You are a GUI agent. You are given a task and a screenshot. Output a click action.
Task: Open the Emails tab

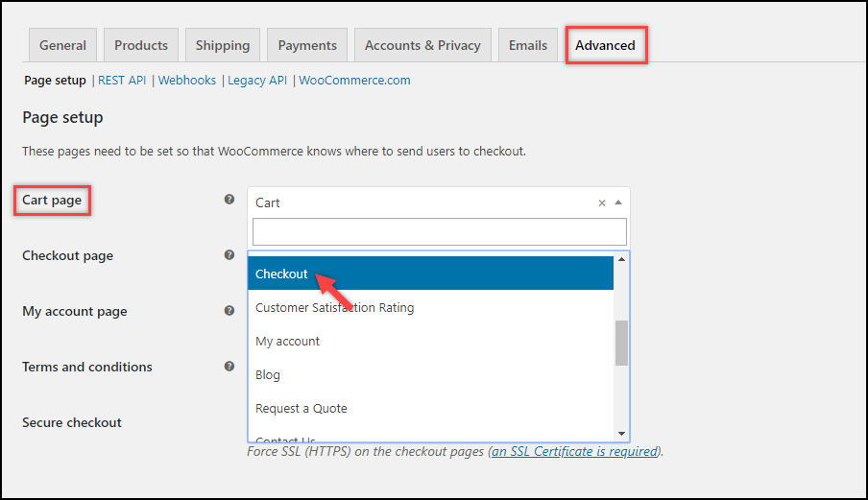click(528, 45)
